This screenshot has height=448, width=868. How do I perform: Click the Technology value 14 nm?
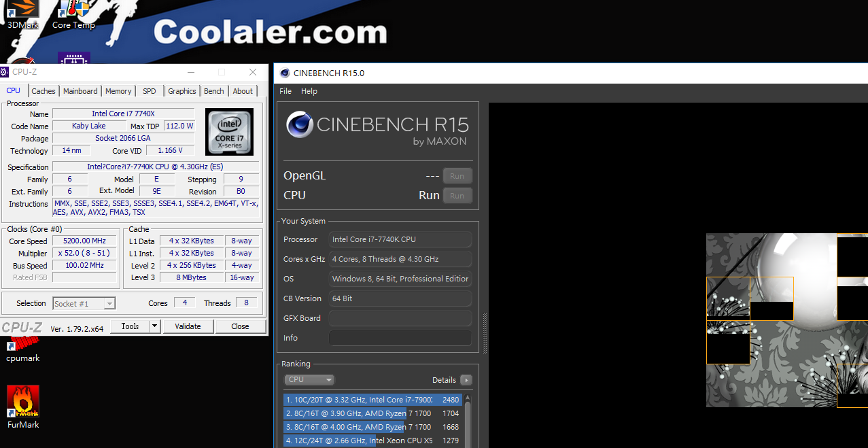pos(70,150)
